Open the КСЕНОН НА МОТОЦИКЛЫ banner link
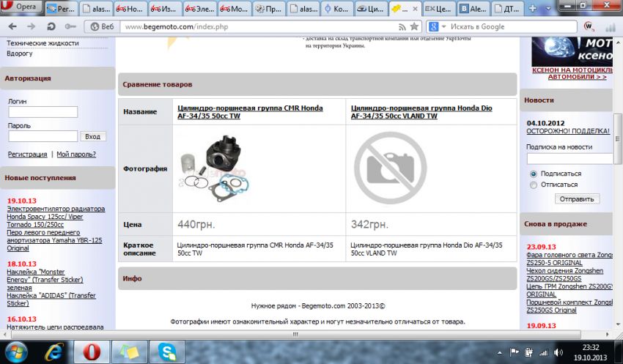Viewport: 623px width, 364px height. [574, 73]
